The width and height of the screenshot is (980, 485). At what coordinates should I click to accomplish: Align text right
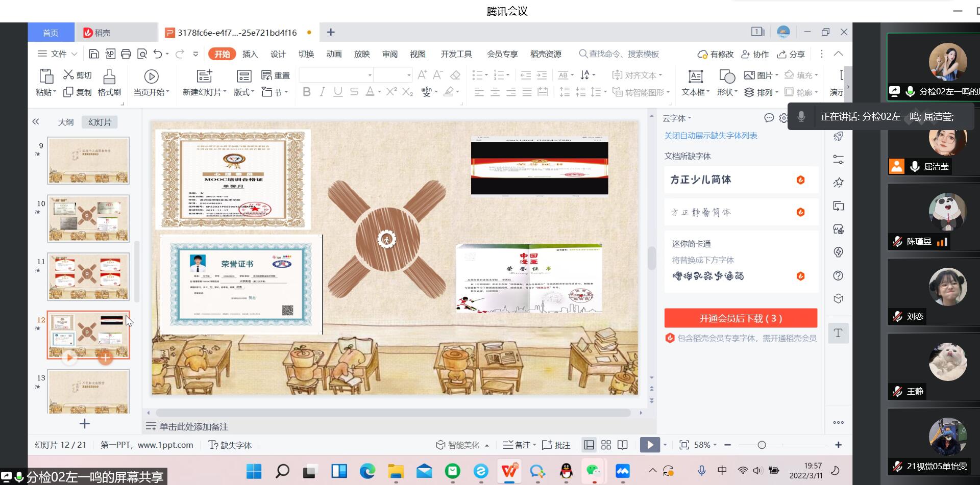(x=511, y=92)
